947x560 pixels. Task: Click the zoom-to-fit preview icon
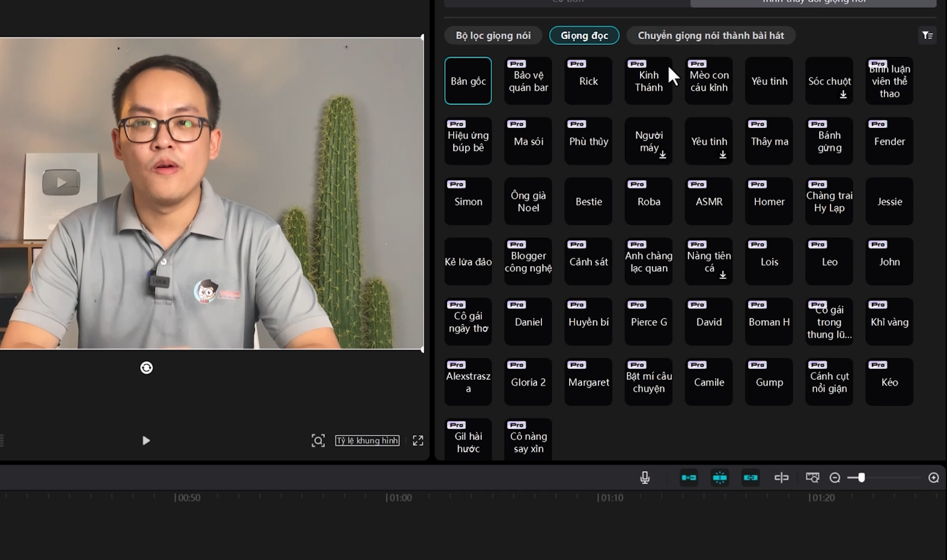[x=318, y=440]
